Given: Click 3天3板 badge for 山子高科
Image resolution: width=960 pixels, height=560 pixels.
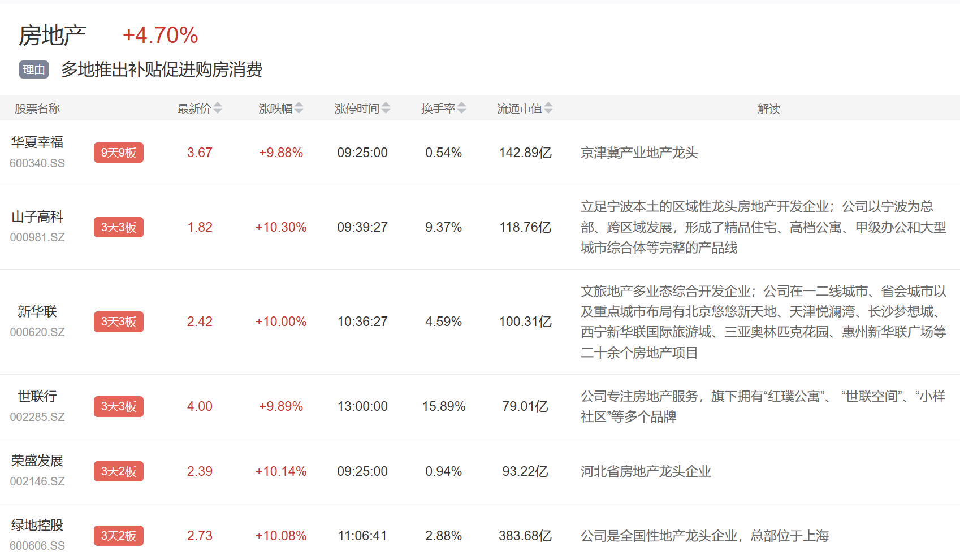Looking at the screenshot, I should pos(119,227).
